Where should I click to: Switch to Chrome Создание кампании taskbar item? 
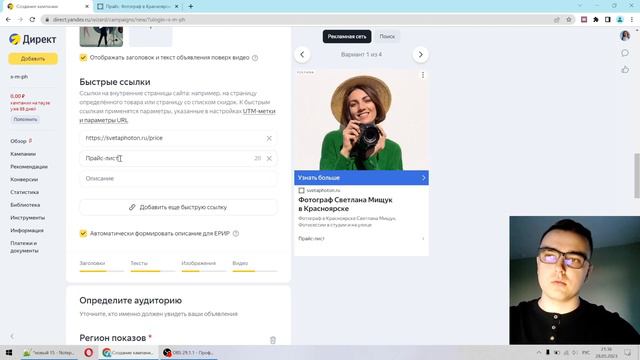click(x=128, y=353)
